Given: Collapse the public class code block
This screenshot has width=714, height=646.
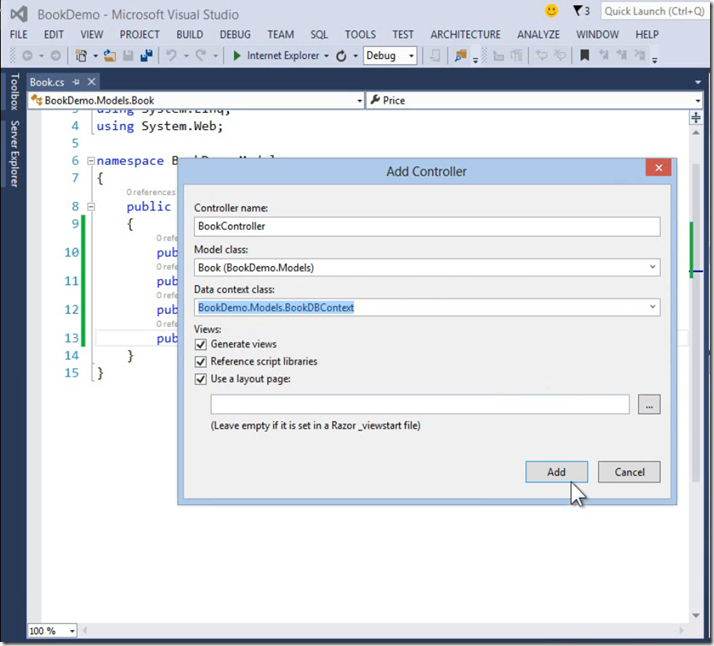Looking at the screenshot, I should tap(91, 207).
